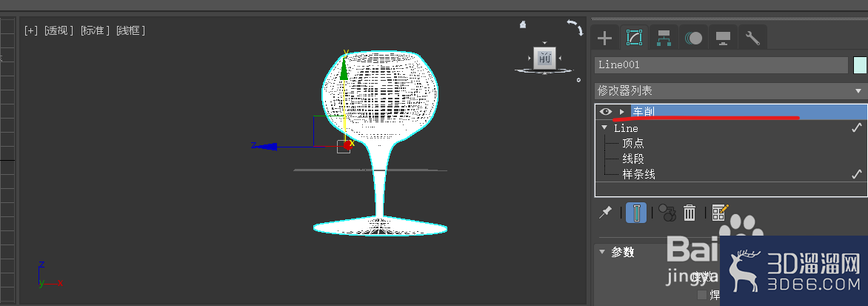The height and width of the screenshot is (306, 868).
Task: Collapse the Line tree entry
Action: tap(604, 128)
